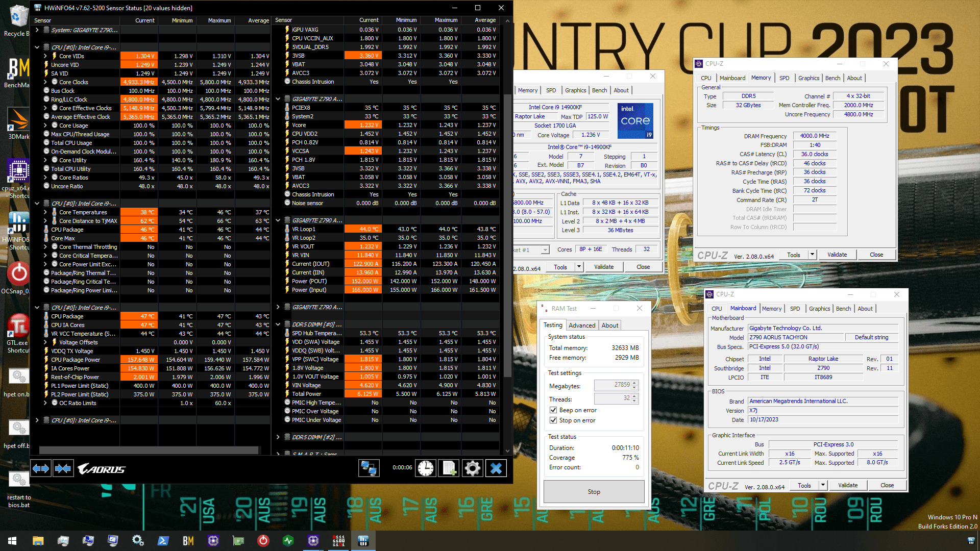The height and width of the screenshot is (551, 980).
Task: Open the BenchMate icon in the taskbar
Action: pos(188,541)
